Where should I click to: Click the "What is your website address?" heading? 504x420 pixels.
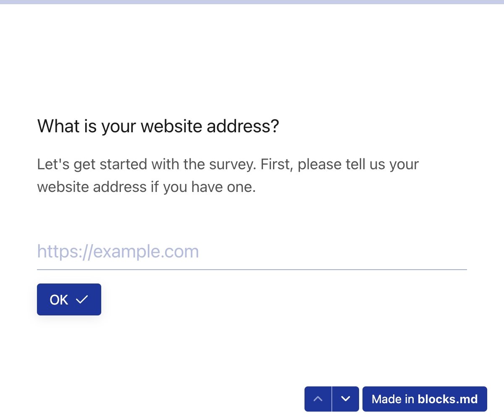[158, 126]
